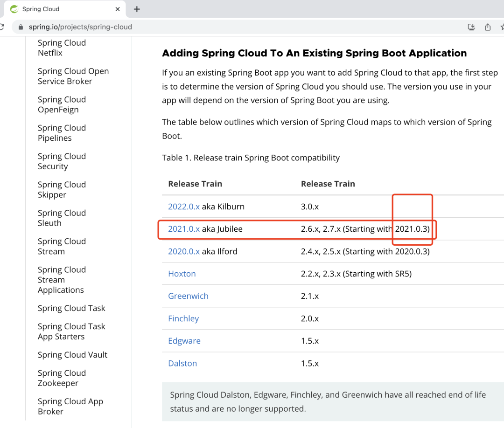The width and height of the screenshot is (504, 428).
Task: Click the second 'Release Train' column header
Action: [328, 184]
